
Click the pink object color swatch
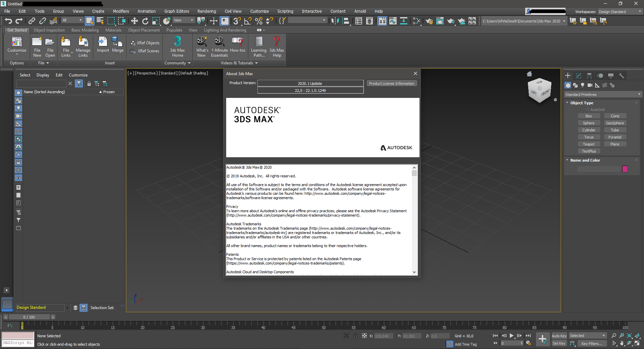pyautogui.click(x=625, y=169)
